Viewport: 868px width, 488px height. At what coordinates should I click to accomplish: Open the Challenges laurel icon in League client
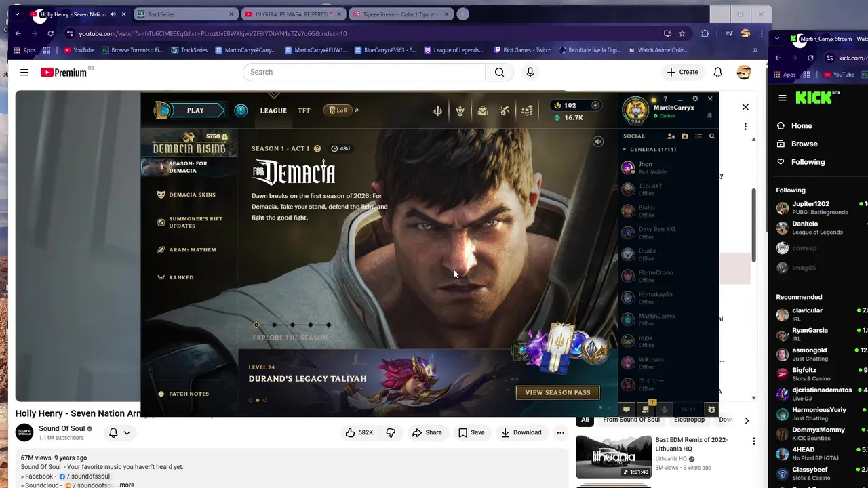pos(460,110)
